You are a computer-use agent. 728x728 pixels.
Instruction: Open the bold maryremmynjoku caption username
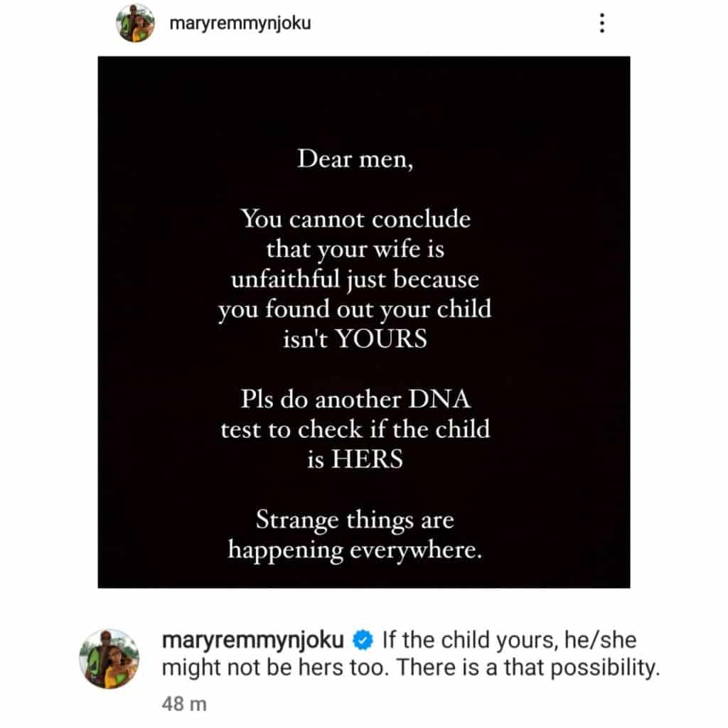pyautogui.click(x=254, y=641)
